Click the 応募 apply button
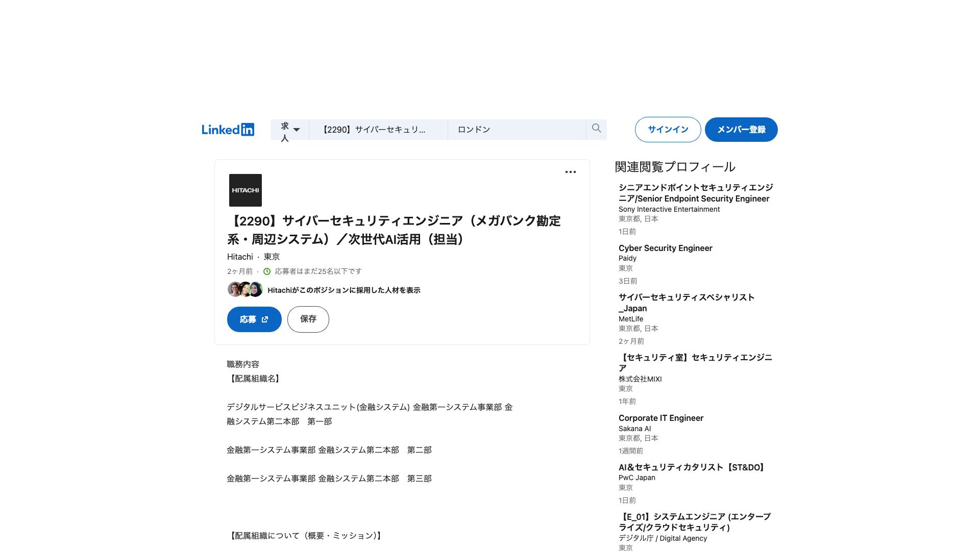Screen dimensions: 980x551 point(254,319)
